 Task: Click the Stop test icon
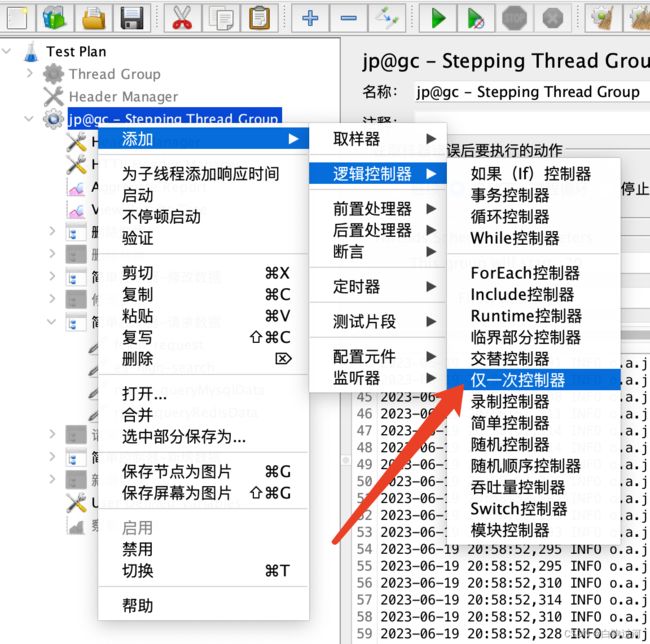click(x=514, y=18)
